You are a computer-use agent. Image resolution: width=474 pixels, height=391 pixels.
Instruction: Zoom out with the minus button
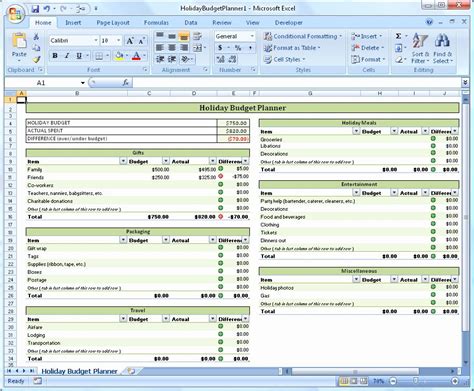click(x=393, y=381)
